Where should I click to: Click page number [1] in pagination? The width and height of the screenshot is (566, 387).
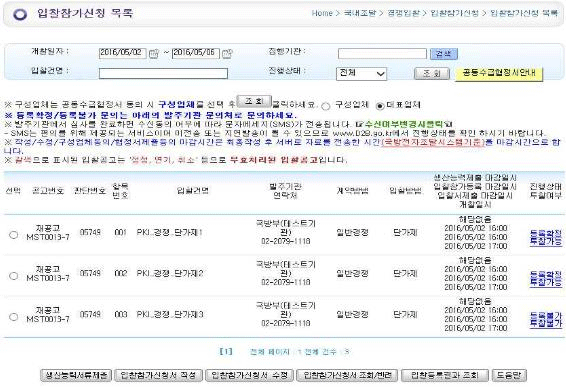(226, 352)
